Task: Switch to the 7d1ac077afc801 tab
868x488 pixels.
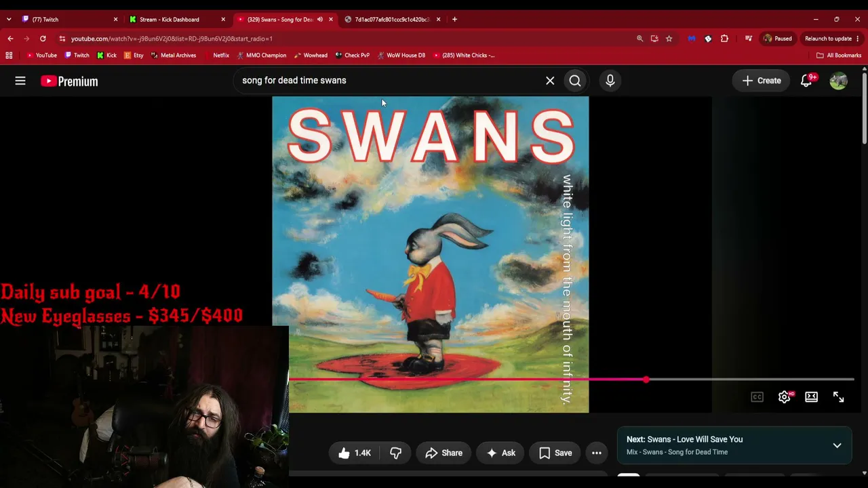Action: coord(393,20)
